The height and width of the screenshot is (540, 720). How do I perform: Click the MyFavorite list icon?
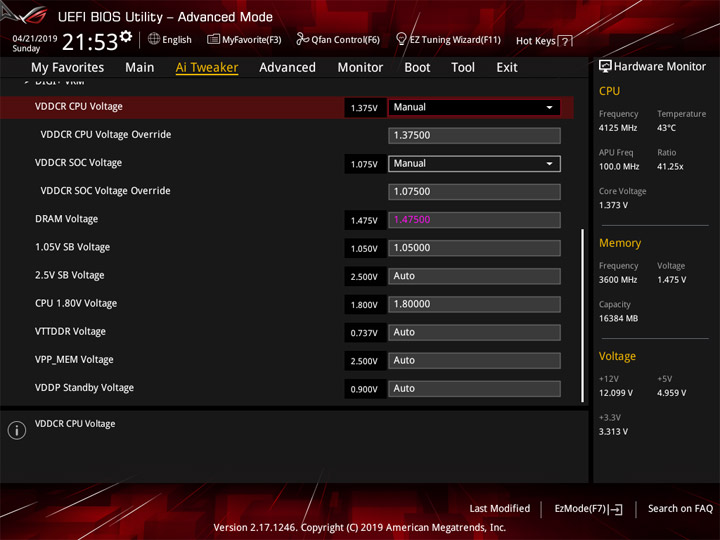[213, 39]
